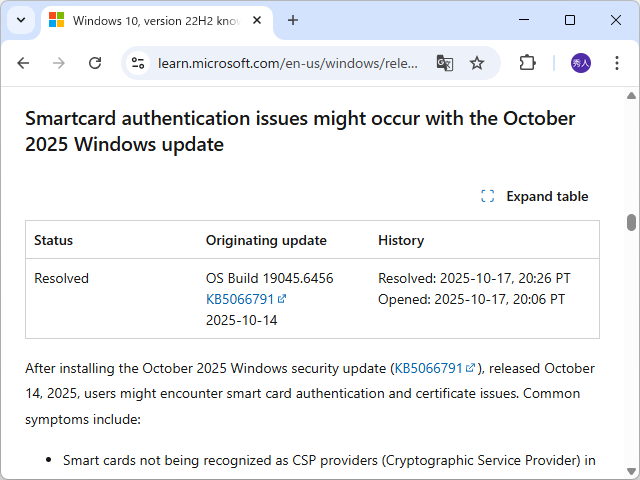
Task: Reload the current page
Action: coord(95,63)
